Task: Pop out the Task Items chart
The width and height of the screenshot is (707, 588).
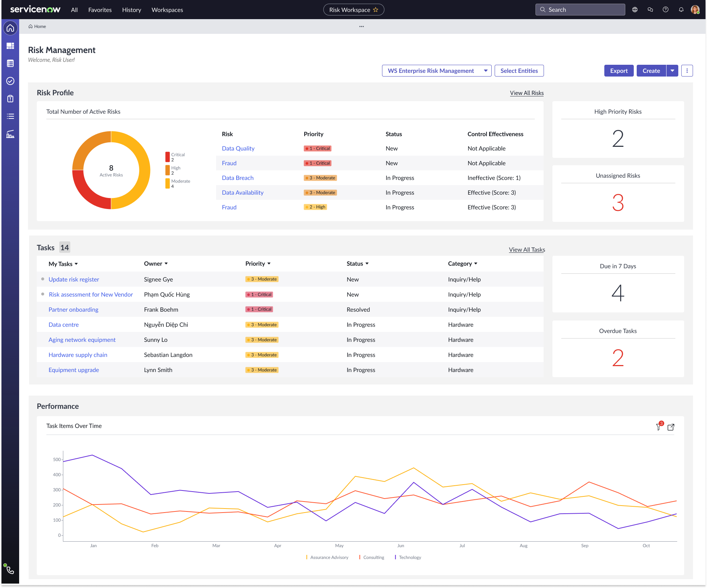Action: coord(671,427)
